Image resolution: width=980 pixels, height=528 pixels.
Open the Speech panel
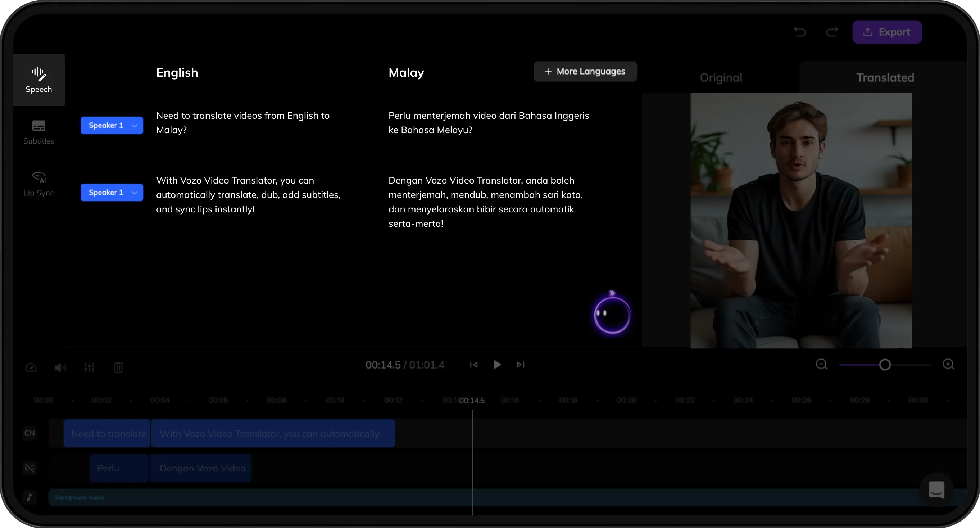click(x=38, y=80)
